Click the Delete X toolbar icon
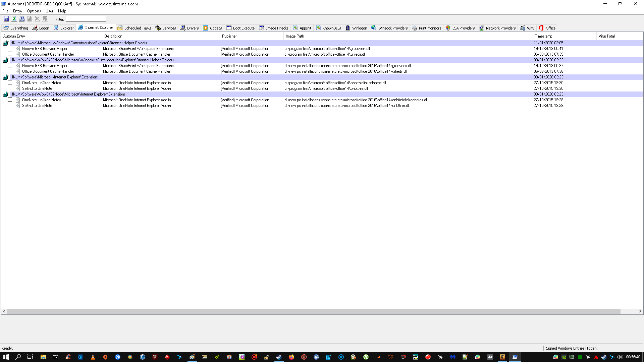 (x=37, y=19)
